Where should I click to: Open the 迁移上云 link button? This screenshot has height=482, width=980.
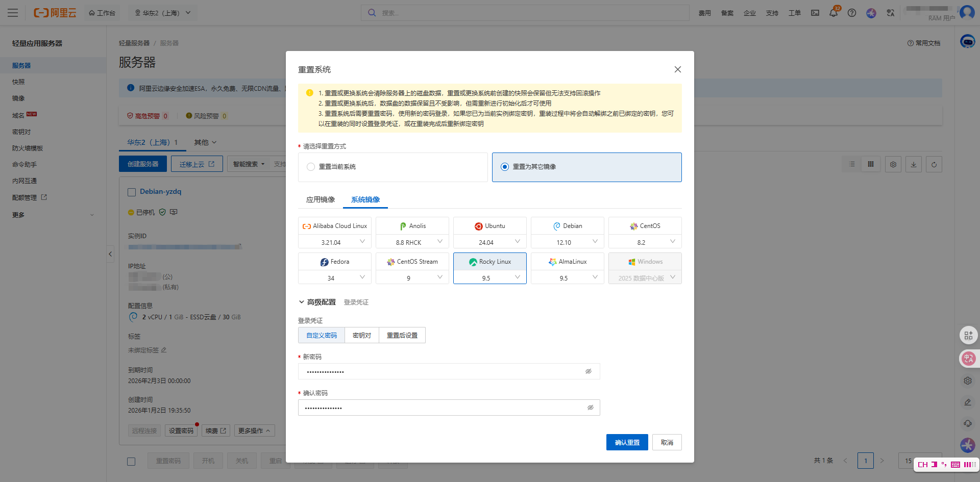click(197, 164)
